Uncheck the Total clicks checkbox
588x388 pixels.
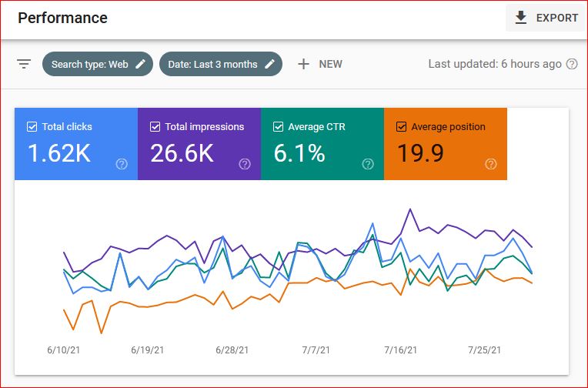click(32, 127)
